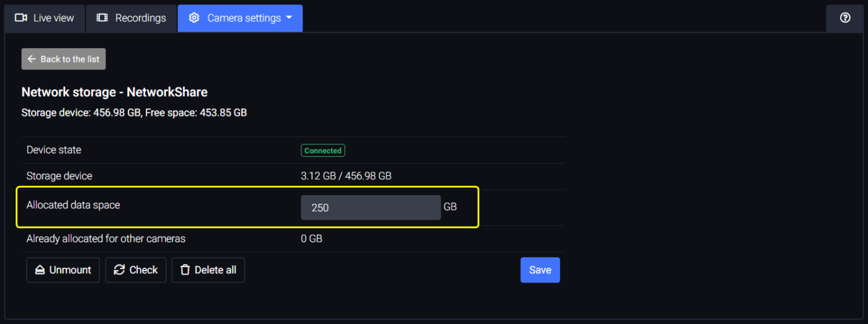Select the Camera settings tab label
This screenshot has width=868, height=324.
[244, 18]
